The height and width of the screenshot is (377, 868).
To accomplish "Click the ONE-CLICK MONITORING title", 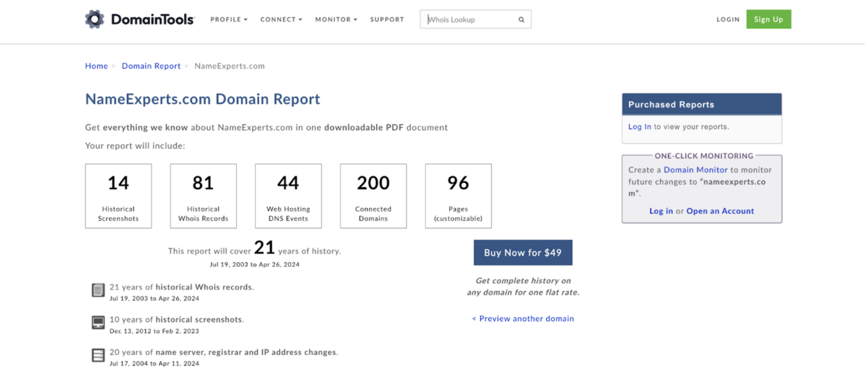I will pyautogui.click(x=704, y=156).
